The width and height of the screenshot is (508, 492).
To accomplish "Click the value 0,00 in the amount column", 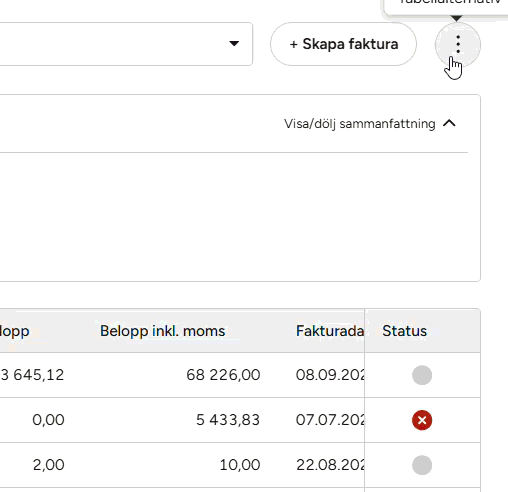I will click(x=48, y=420).
